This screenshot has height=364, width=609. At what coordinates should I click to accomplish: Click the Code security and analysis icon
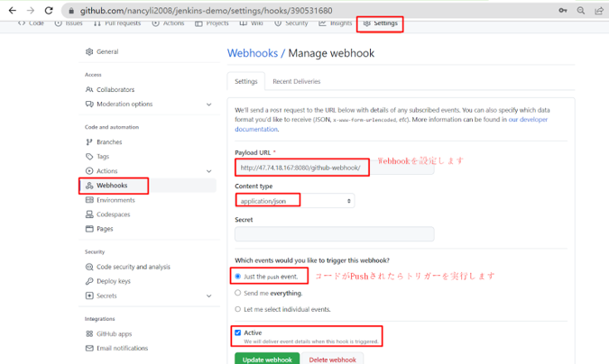[x=89, y=267]
